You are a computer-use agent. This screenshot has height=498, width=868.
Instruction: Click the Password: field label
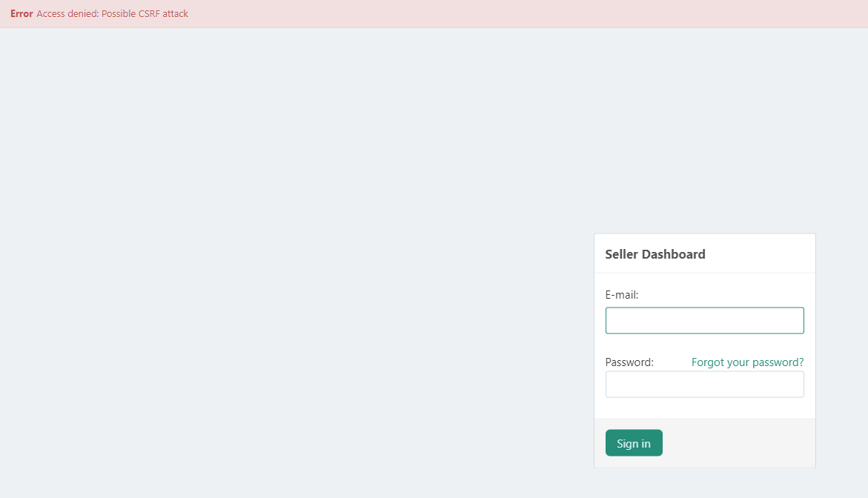tap(629, 362)
